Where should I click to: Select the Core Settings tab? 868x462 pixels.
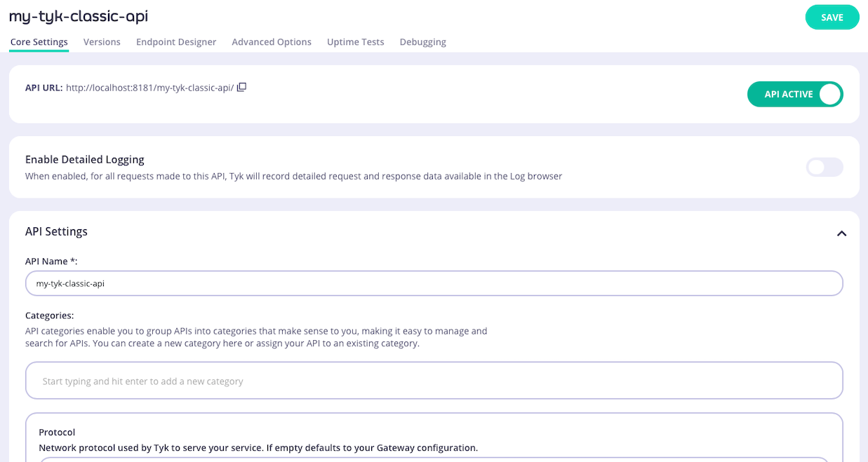click(39, 42)
